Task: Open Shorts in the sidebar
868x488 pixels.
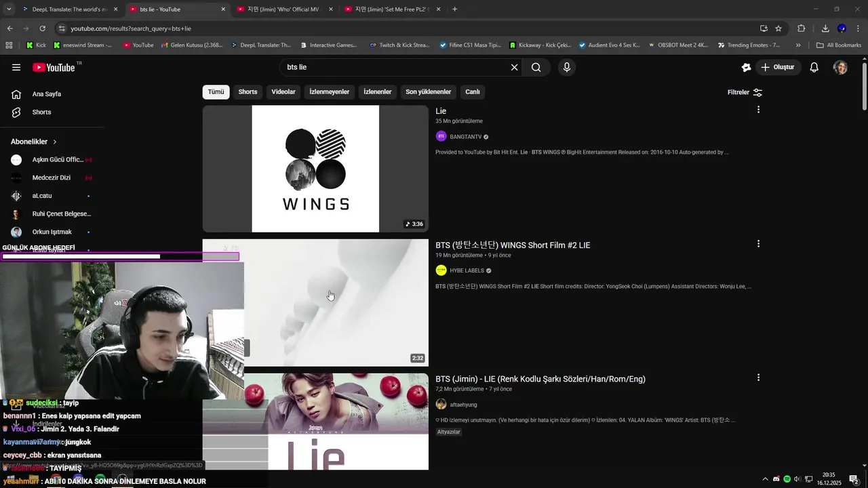Action: 41,112
